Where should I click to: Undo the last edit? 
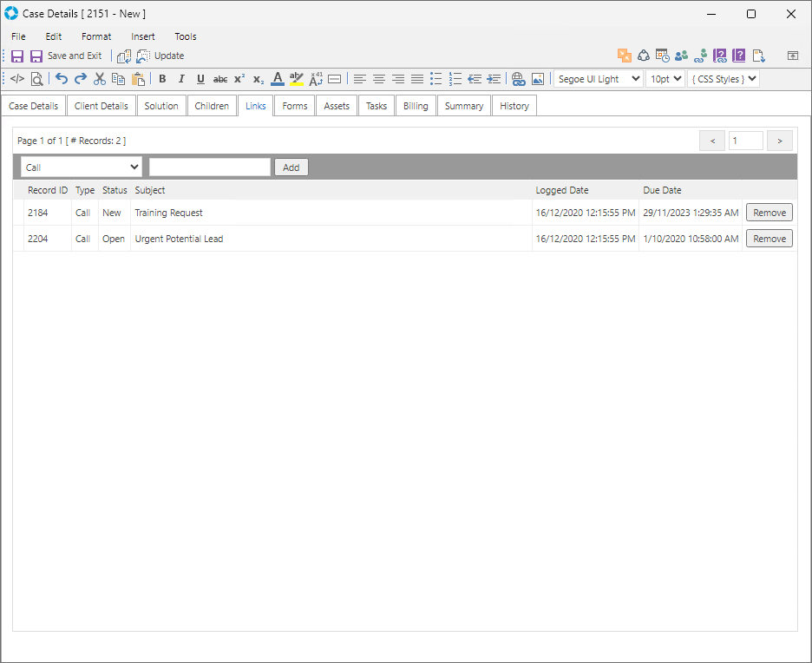[62, 79]
